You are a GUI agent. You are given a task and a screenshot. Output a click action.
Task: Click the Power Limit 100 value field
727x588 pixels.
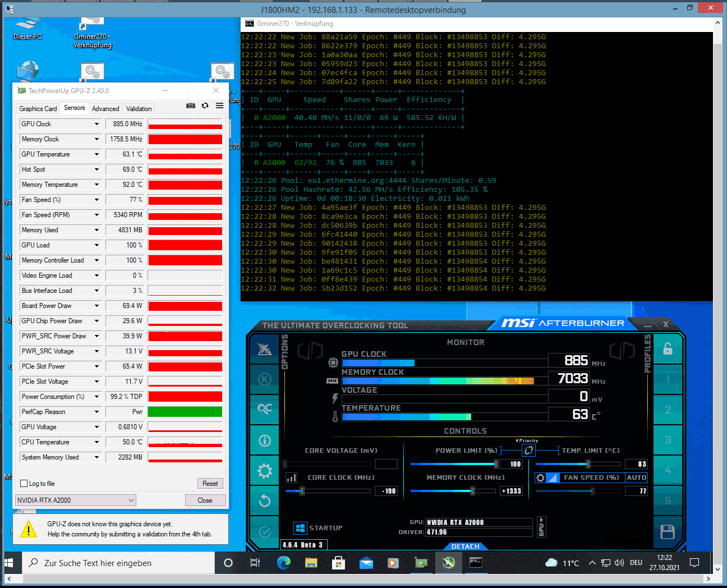pyautogui.click(x=511, y=464)
